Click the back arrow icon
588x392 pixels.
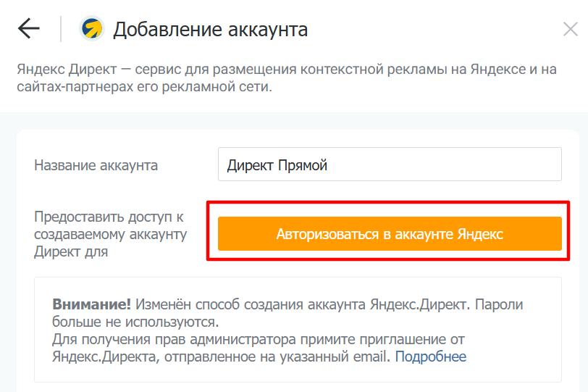coord(28,29)
